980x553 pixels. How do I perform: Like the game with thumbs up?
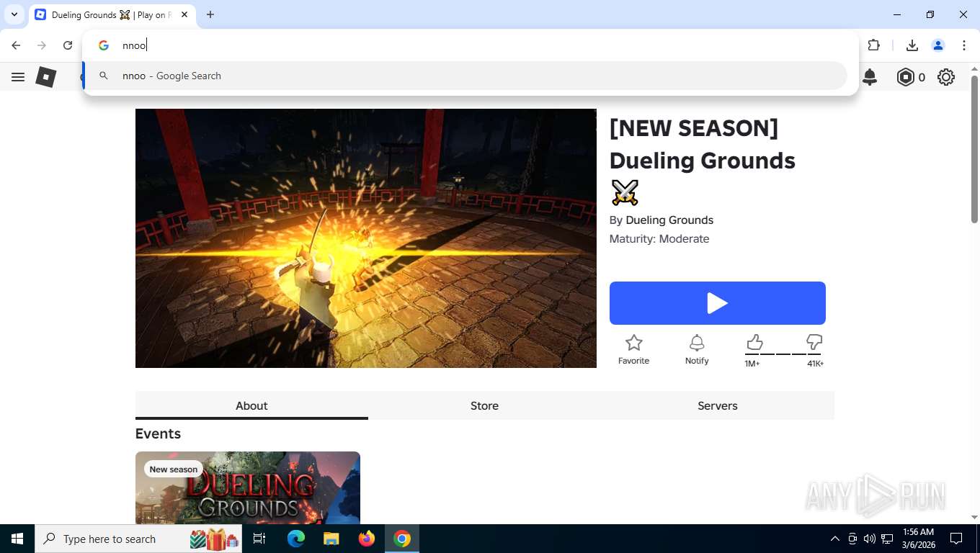pos(754,342)
